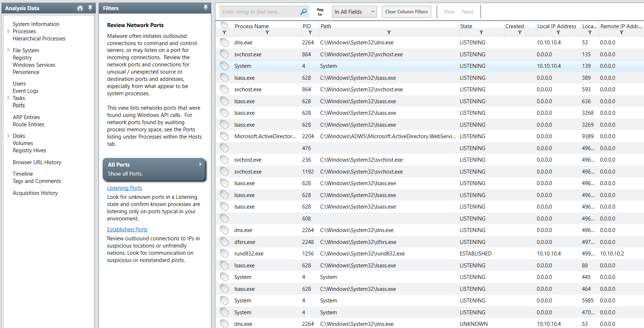The width and height of the screenshot is (644, 328).
Task: Open the State column filter funnel
Action: click(x=481, y=32)
